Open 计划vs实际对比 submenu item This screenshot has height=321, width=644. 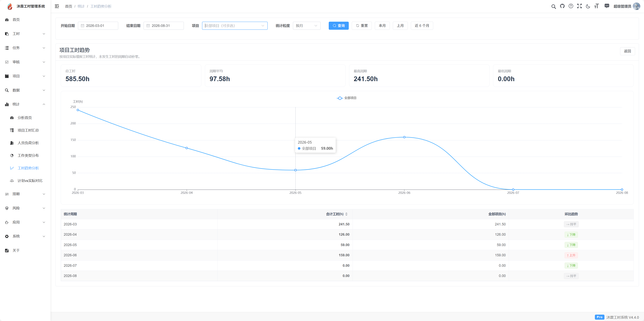tap(25, 181)
